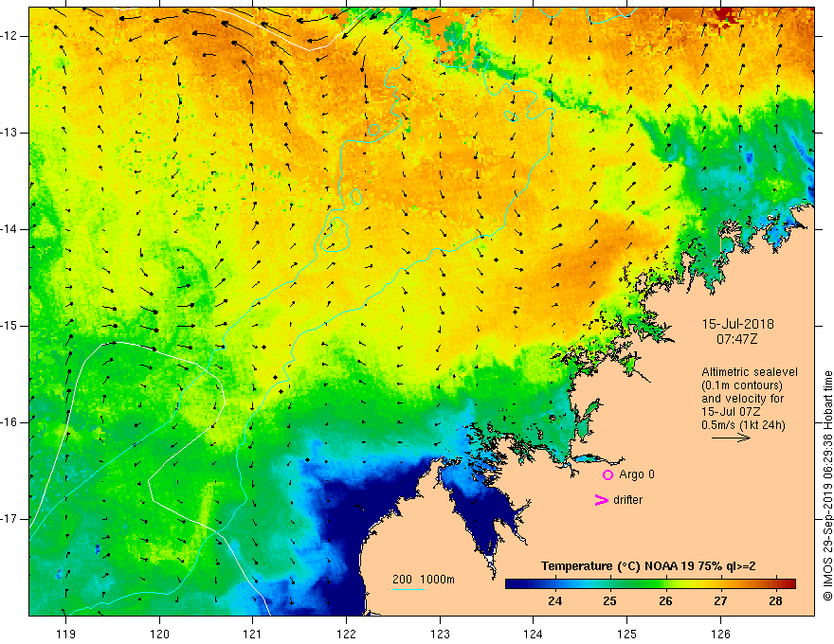Click the '125' longitude axis label
The image size is (834, 644).
tap(626, 634)
